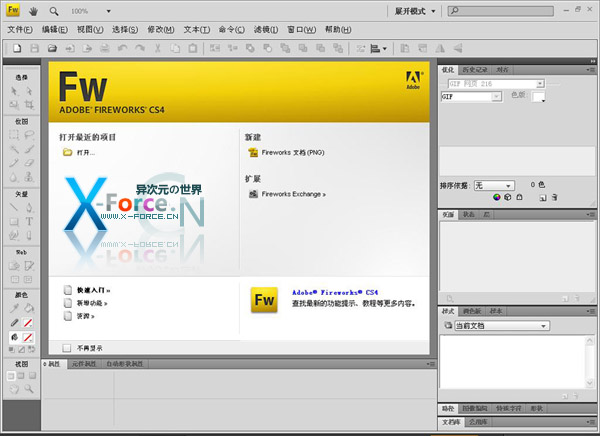600x436 pixels.
Task: Toggle show slices button in Web section
Action: [x=28, y=279]
